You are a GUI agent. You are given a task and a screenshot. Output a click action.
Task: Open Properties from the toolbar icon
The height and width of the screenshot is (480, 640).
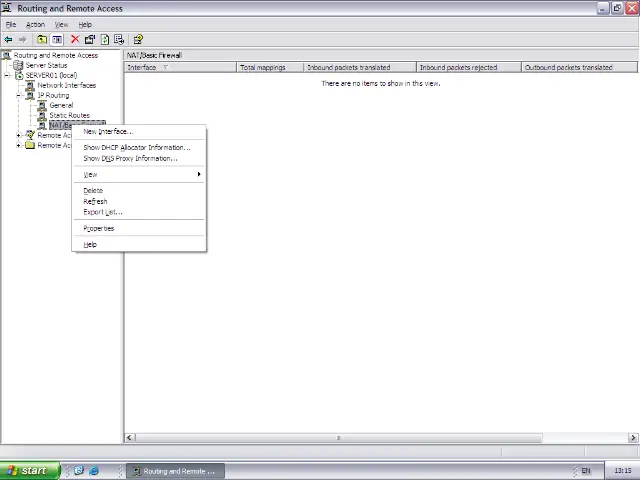(89, 39)
